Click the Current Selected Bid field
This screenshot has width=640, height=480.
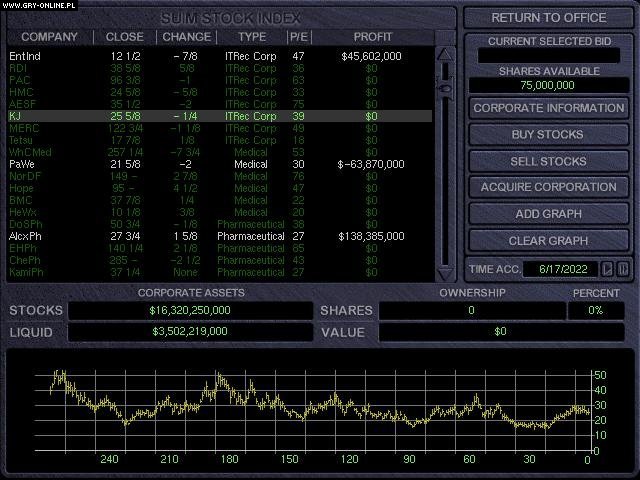(x=549, y=56)
